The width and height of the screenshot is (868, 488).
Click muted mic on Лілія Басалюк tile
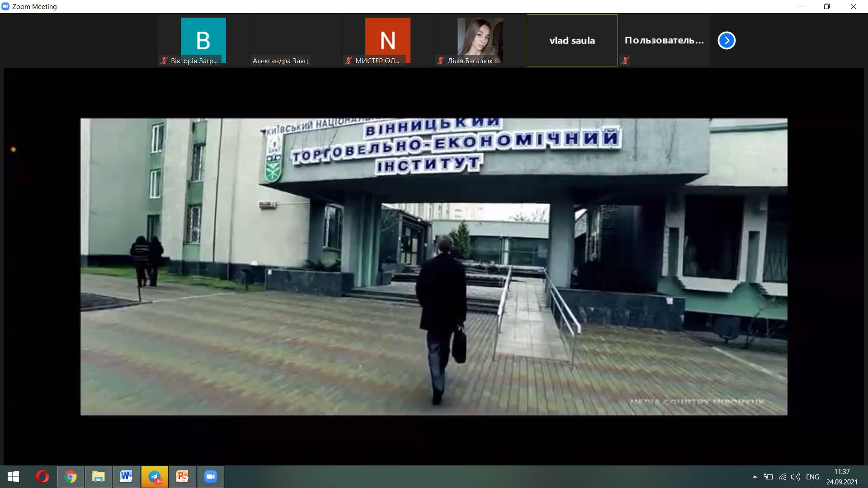441,61
